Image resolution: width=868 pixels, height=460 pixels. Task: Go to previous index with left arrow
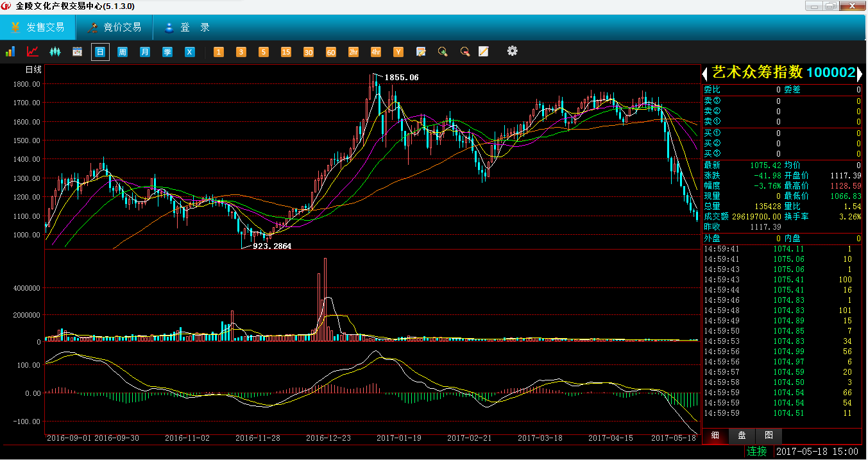click(706, 73)
